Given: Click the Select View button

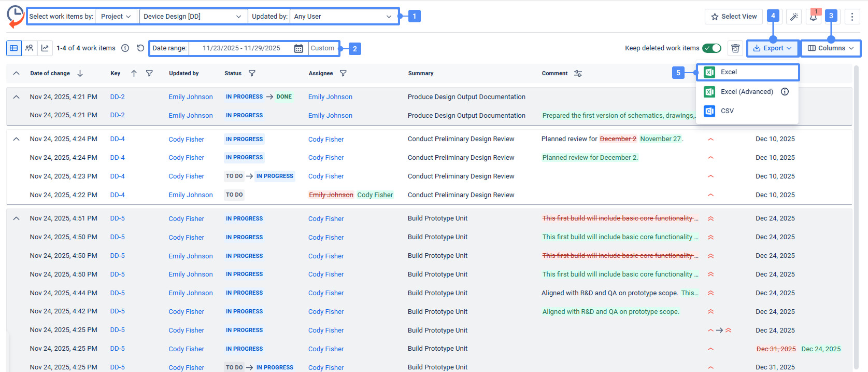Looking at the screenshot, I should 734,17.
